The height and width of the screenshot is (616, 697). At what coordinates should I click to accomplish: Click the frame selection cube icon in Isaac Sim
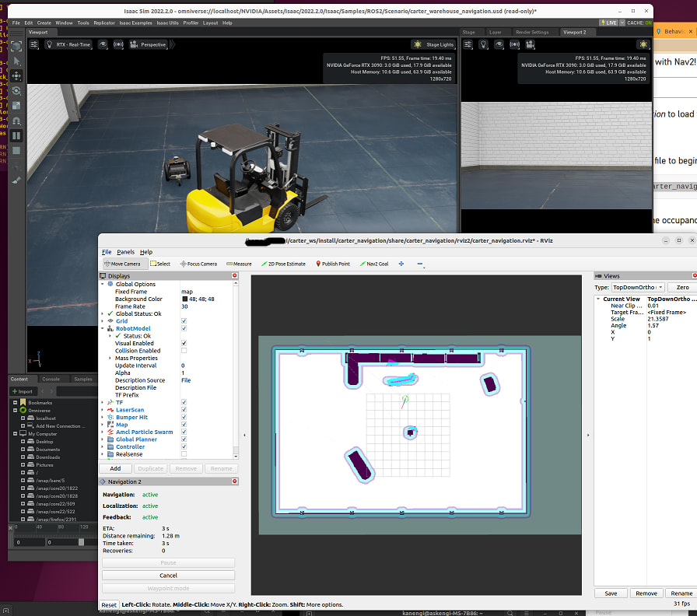click(x=16, y=46)
